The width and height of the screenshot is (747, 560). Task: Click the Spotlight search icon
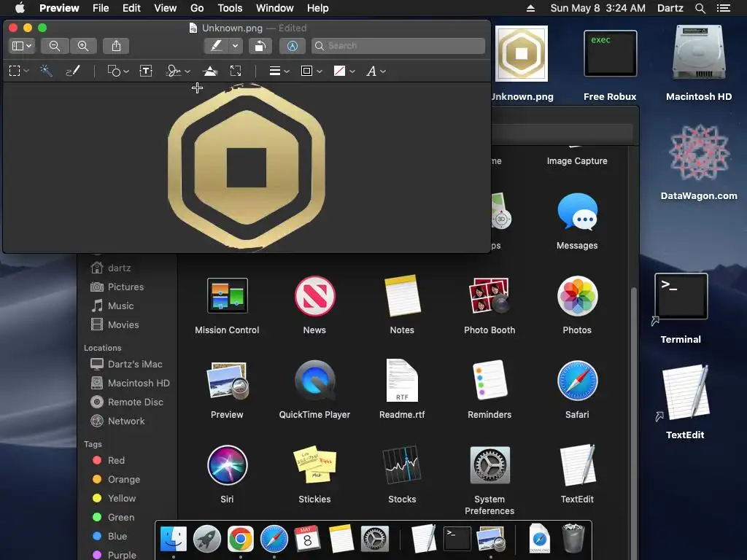[x=700, y=8]
